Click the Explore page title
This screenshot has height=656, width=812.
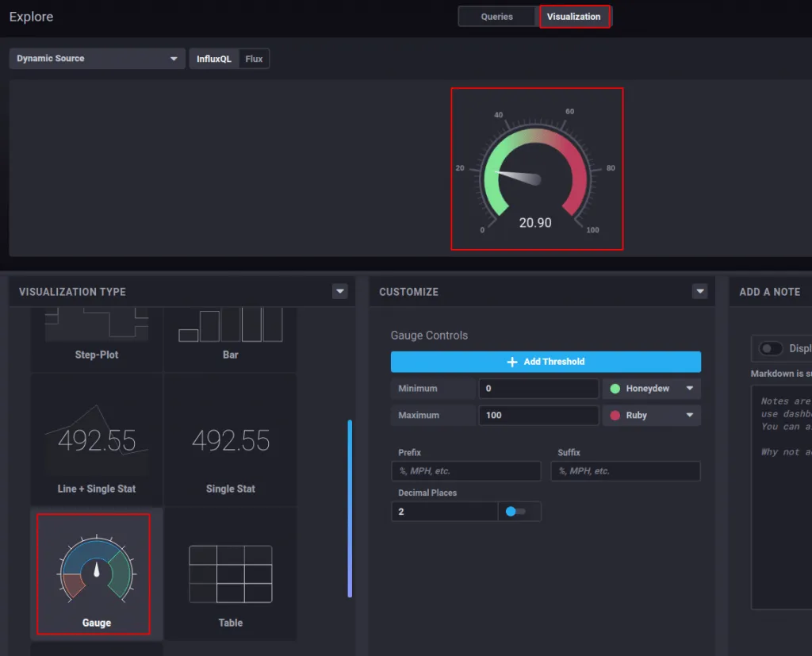(x=31, y=17)
